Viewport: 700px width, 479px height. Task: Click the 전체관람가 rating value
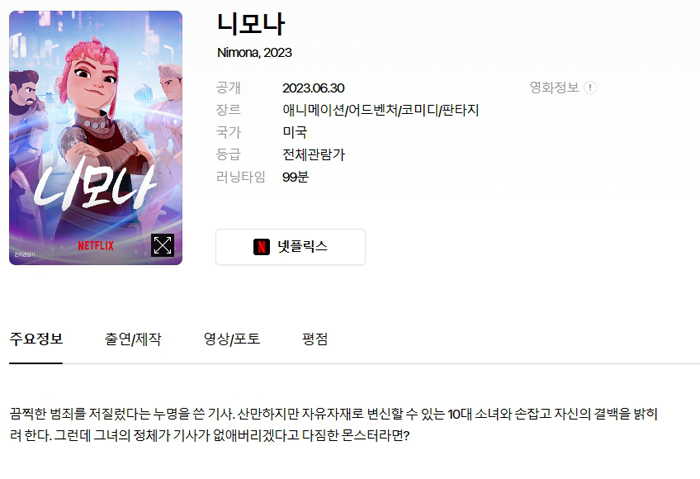coord(313,154)
